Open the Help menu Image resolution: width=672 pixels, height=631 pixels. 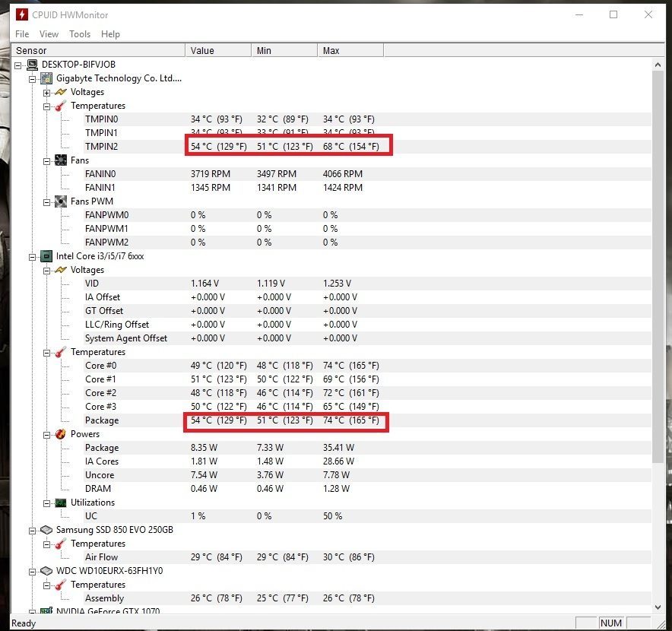click(110, 34)
